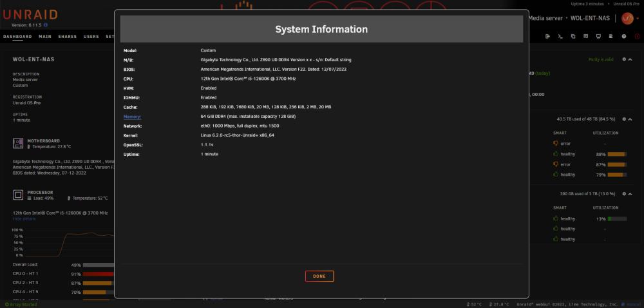Click the WOL-ENT-NAS heading in dashboard

click(x=33, y=59)
